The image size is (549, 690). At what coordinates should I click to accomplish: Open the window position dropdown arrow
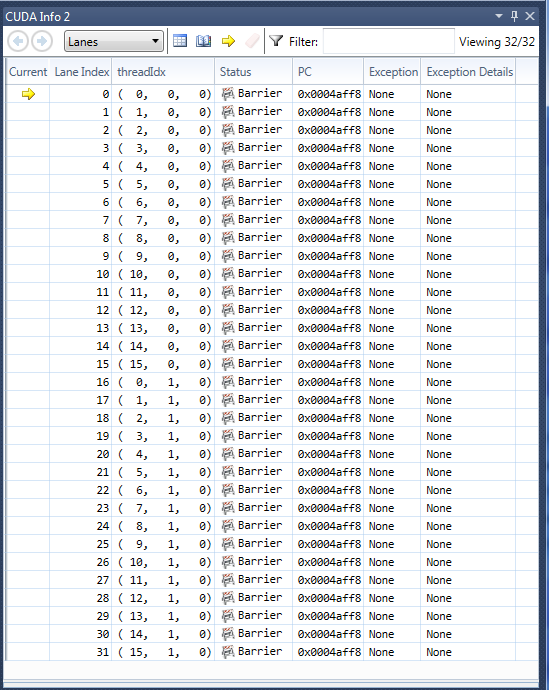point(499,16)
